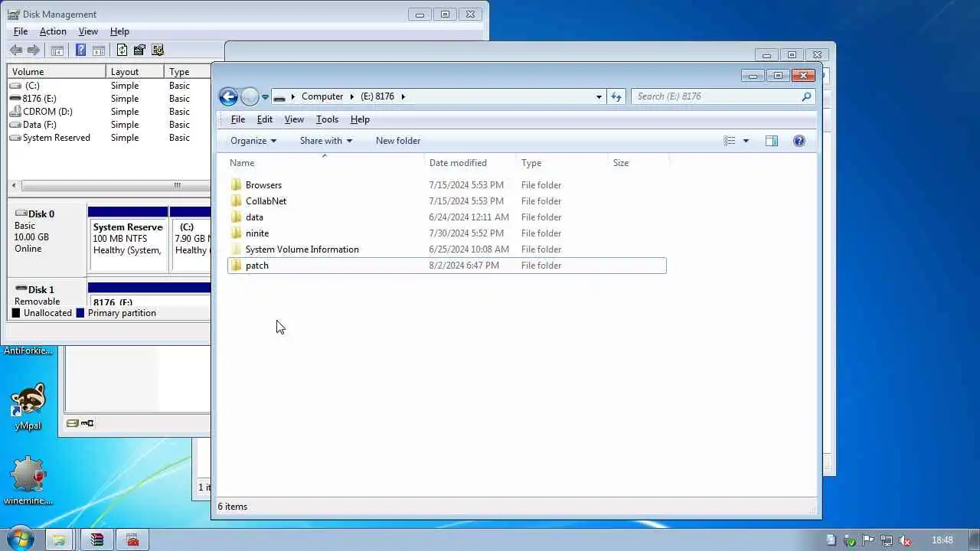Open the Help menu in Disk Management
The image size is (980, 551).
pos(119,31)
